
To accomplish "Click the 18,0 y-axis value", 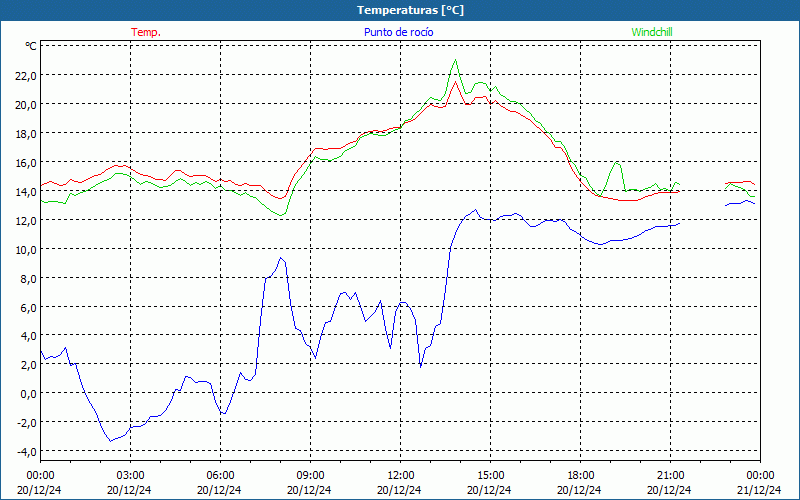I will (26, 134).
